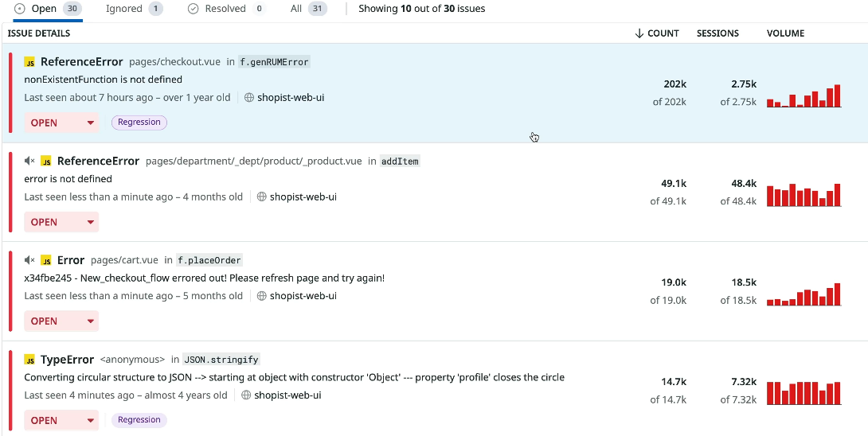The height and width of the screenshot is (436, 868).
Task: Click the f.genRUMError function label
Action: pyautogui.click(x=274, y=62)
